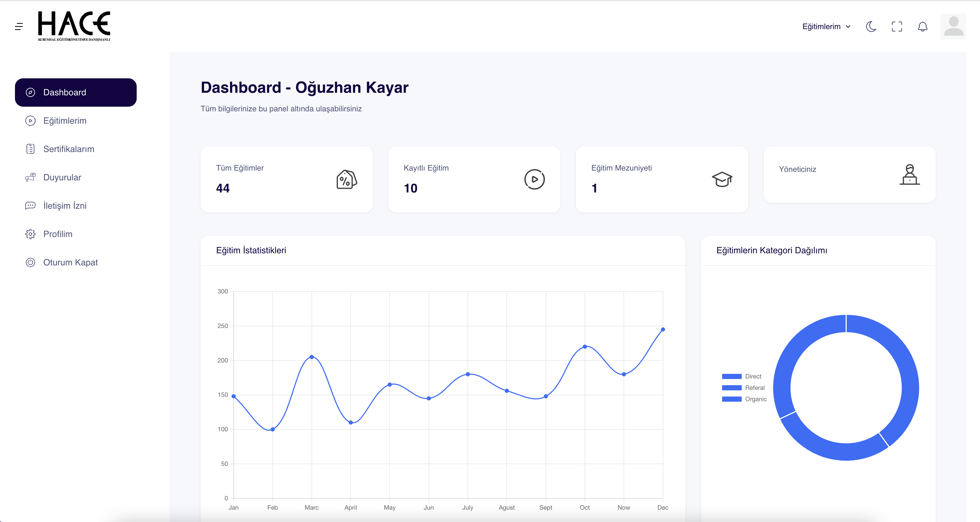
Task: Open notifications with the bell icon
Action: 922,27
